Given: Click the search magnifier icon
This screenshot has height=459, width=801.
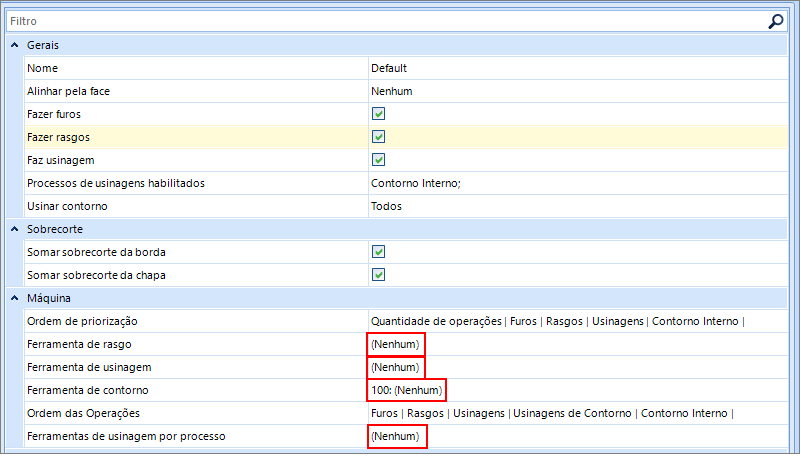Looking at the screenshot, I should point(775,20).
